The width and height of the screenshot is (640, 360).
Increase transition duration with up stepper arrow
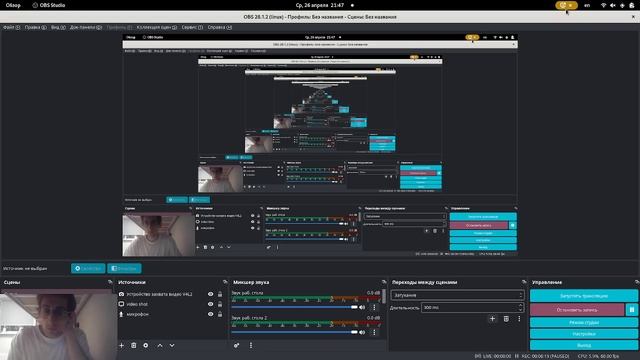click(x=520, y=305)
